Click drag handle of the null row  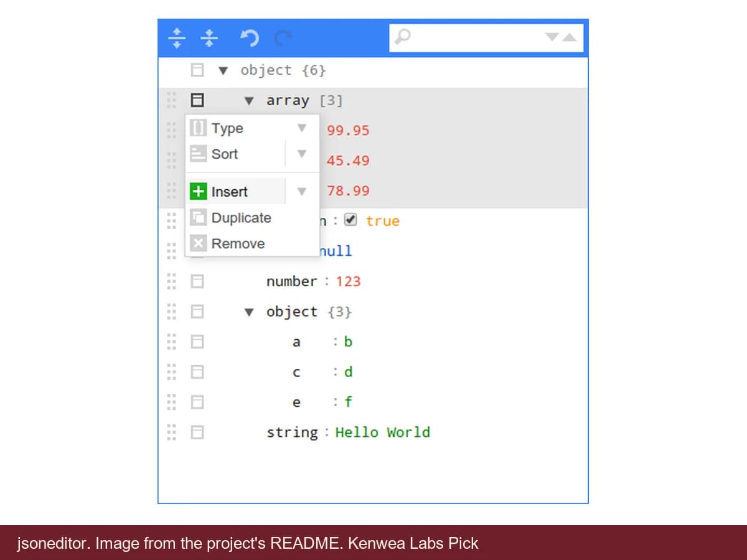pyautogui.click(x=172, y=251)
